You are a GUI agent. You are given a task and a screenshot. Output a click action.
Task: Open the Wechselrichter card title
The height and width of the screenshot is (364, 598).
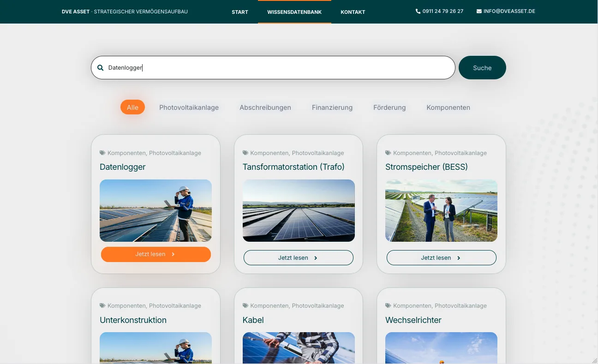tap(413, 320)
